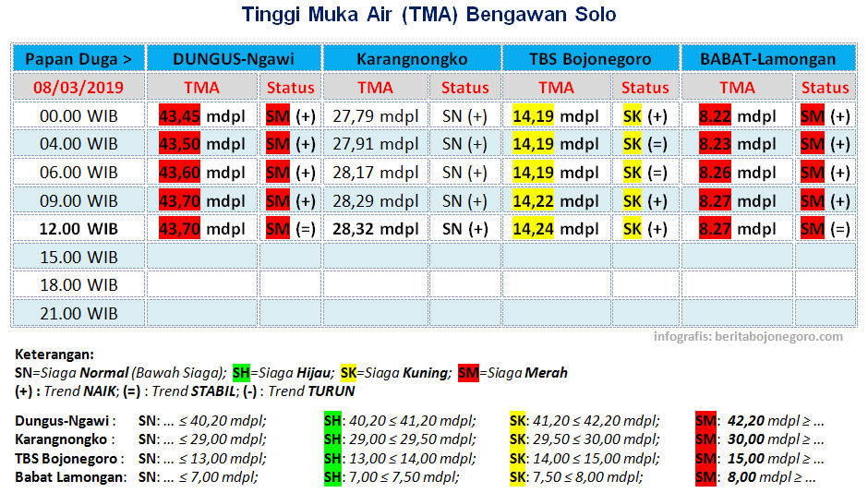This screenshot has width=868, height=493.
Task: Select the Karangnongko column header
Action: [412, 58]
